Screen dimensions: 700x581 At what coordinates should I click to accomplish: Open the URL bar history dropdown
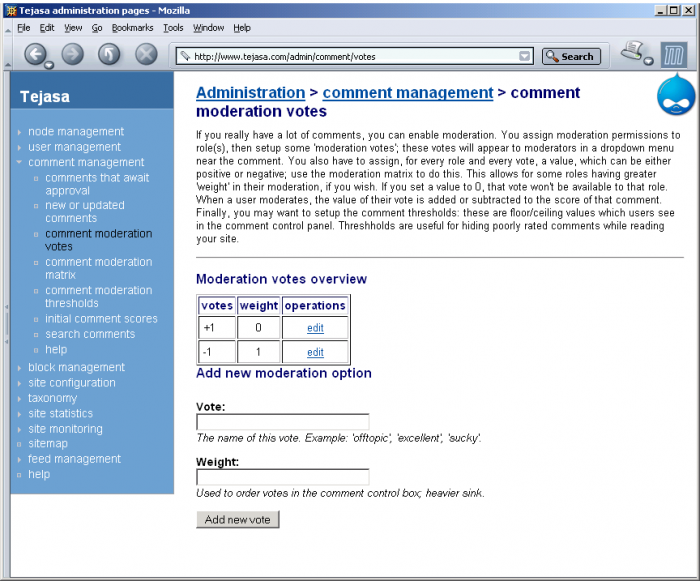click(525, 56)
